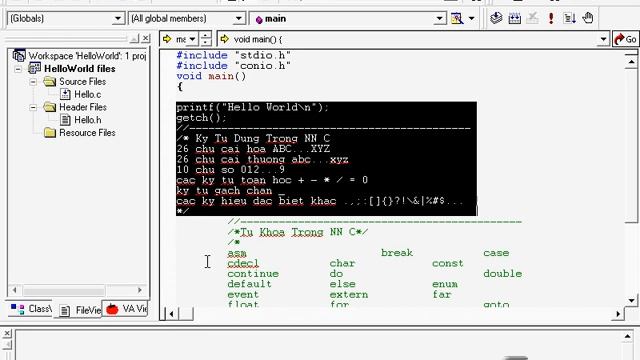The image size is (640, 360).
Task: Click the output panel scroll up arrow
Action: coord(628,336)
